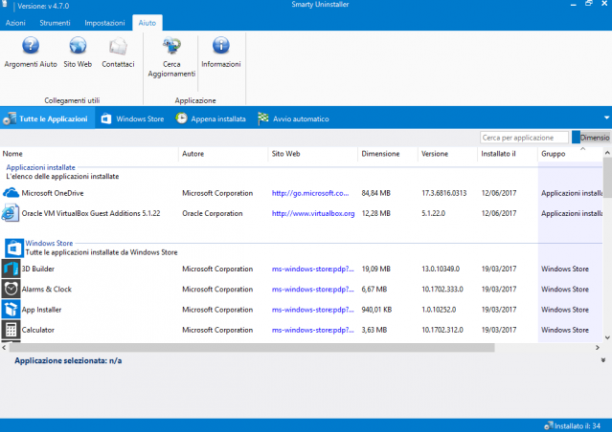612x432 pixels.
Task: Select the Alarms & Clock row name
Action: click(x=46, y=289)
